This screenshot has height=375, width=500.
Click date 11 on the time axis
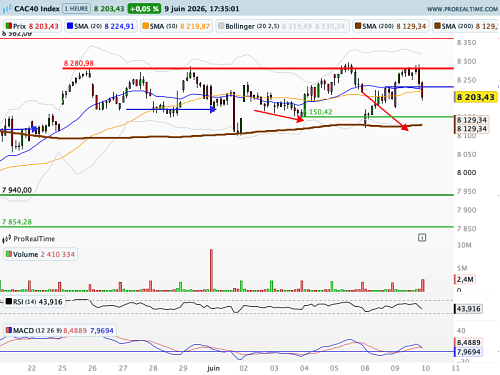click(x=456, y=368)
